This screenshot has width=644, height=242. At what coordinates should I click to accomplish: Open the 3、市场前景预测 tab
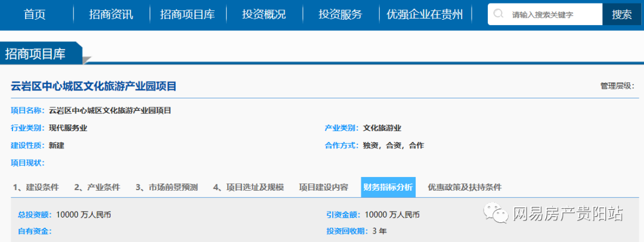167,187
